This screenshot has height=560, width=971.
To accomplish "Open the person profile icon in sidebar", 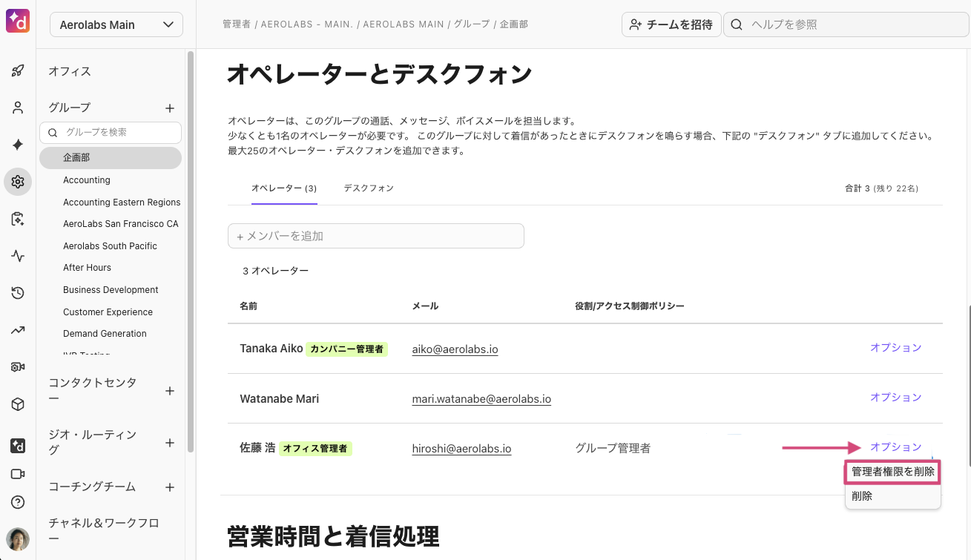I will [x=18, y=108].
